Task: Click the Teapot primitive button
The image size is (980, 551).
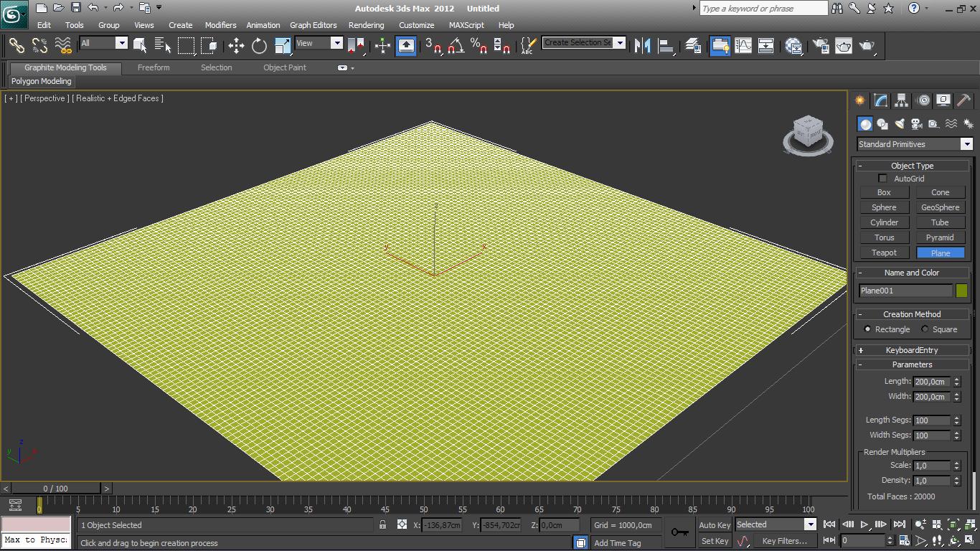Action: point(884,253)
